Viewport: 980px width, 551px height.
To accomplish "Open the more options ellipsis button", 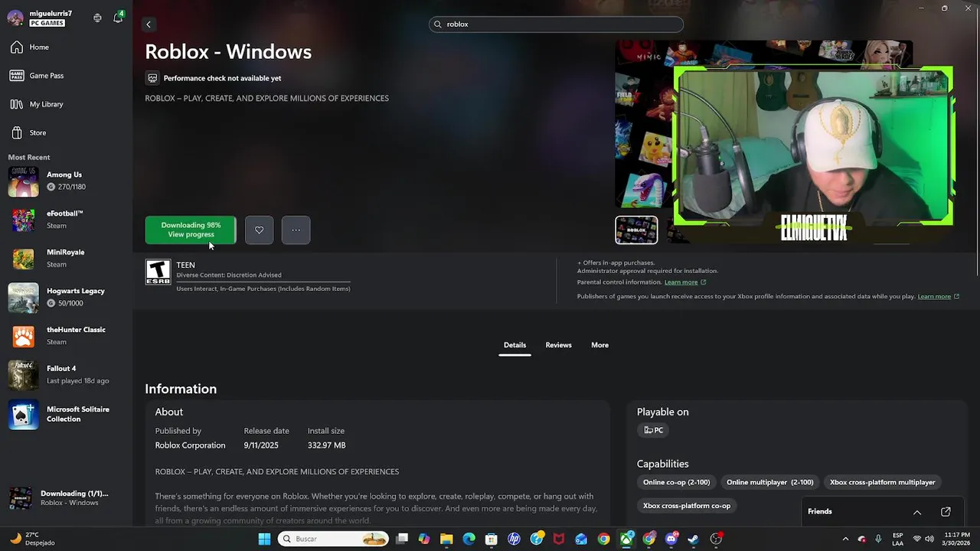I will point(296,230).
